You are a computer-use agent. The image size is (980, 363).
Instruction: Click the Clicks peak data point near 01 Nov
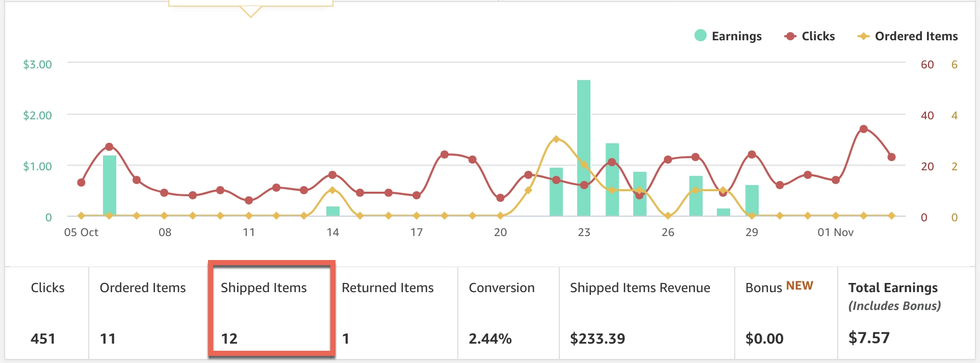pos(864,128)
